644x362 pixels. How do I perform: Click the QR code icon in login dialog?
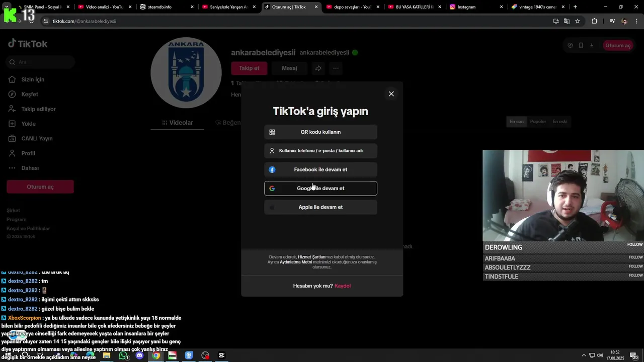272,132
